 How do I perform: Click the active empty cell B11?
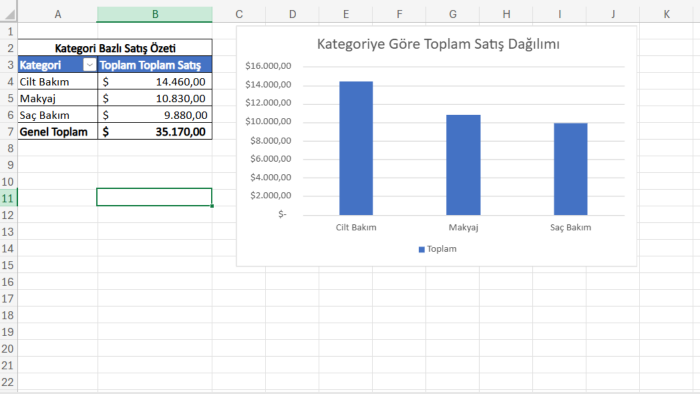coord(154,197)
